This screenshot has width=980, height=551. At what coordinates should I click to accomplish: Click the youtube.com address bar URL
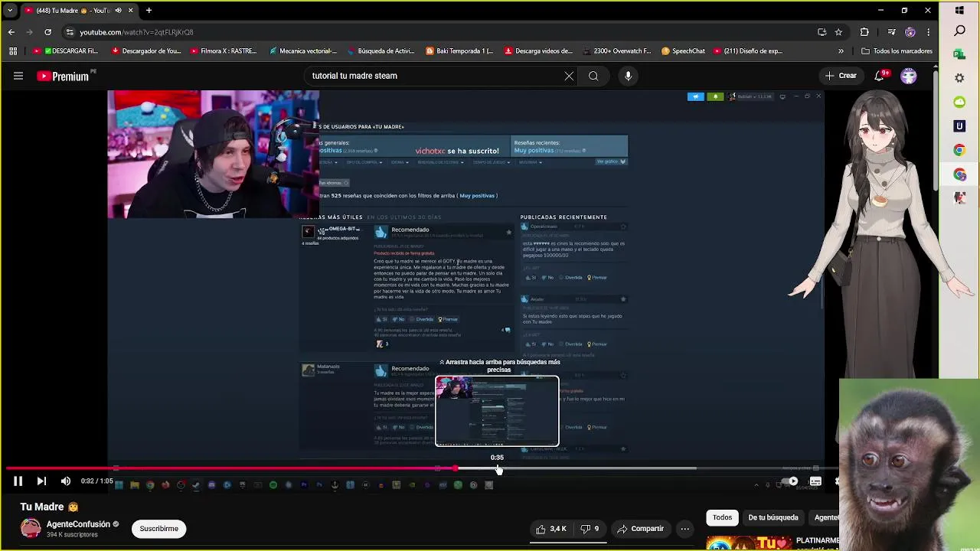point(136,32)
